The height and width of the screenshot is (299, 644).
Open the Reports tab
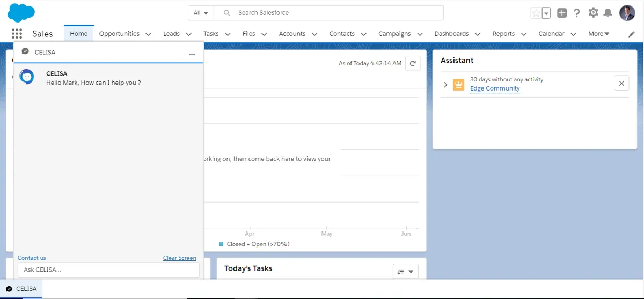pyautogui.click(x=503, y=33)
